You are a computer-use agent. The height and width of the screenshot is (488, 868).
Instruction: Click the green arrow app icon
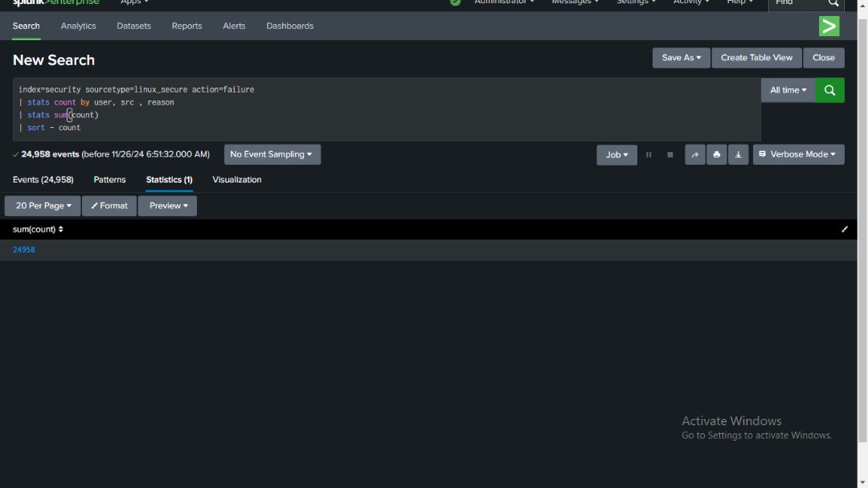click(829, 26)
